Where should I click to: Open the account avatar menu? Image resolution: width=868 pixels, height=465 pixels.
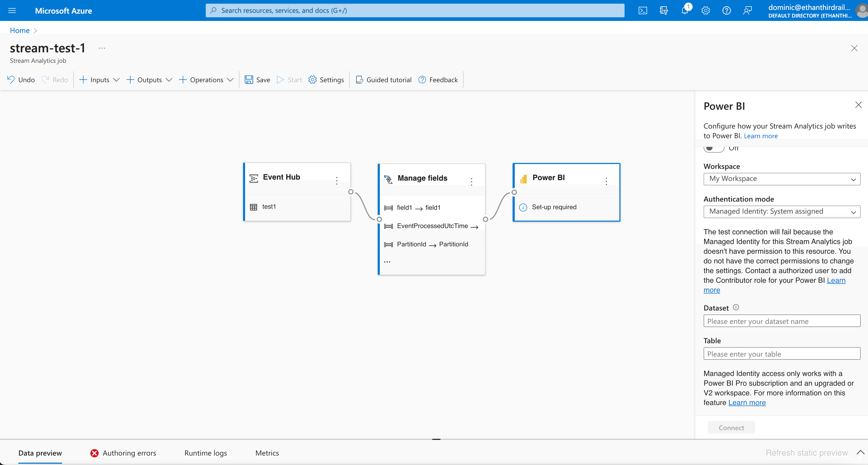tap(862, 10)
